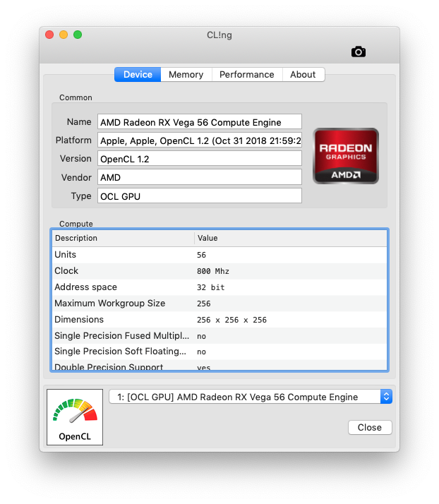
Task: Click the red window close button
Action: pos(49,35)
